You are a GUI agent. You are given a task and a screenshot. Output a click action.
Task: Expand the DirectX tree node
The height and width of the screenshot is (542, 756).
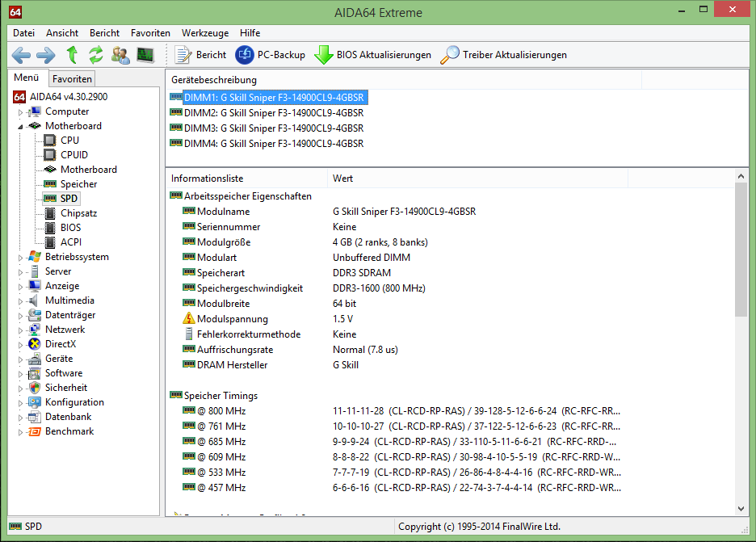[20, 345]
